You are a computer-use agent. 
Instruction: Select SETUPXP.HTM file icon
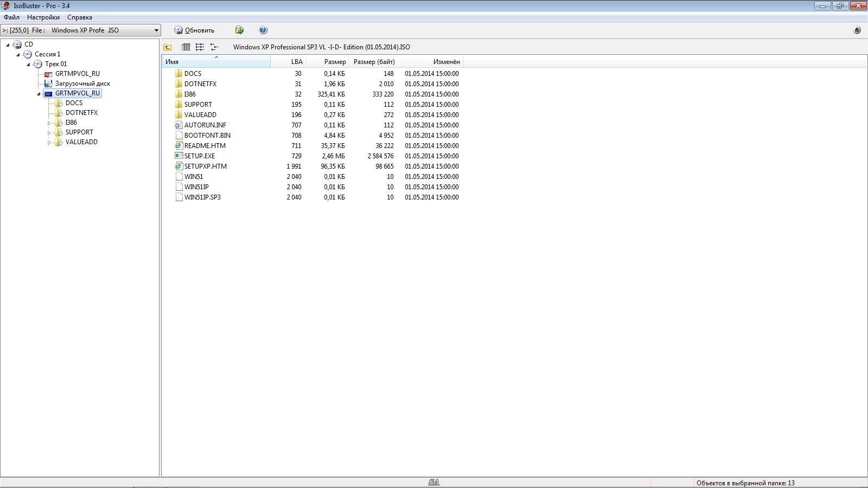(x=179, y=166)
